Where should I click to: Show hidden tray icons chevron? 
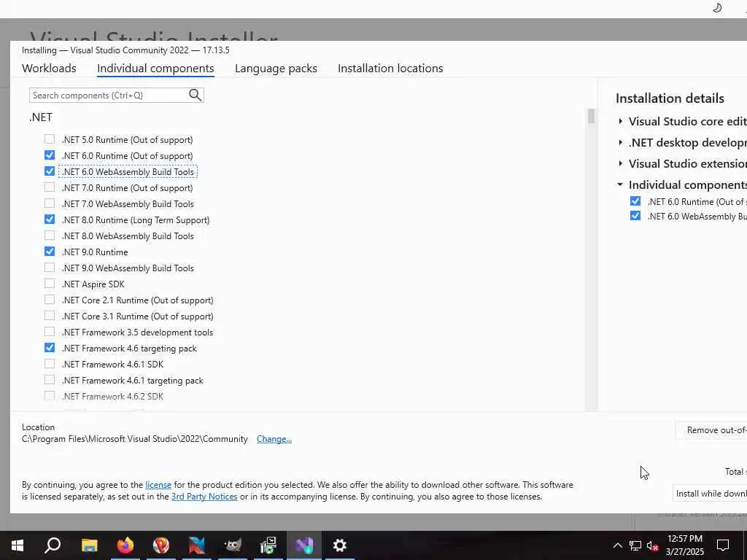pos(617,545)
